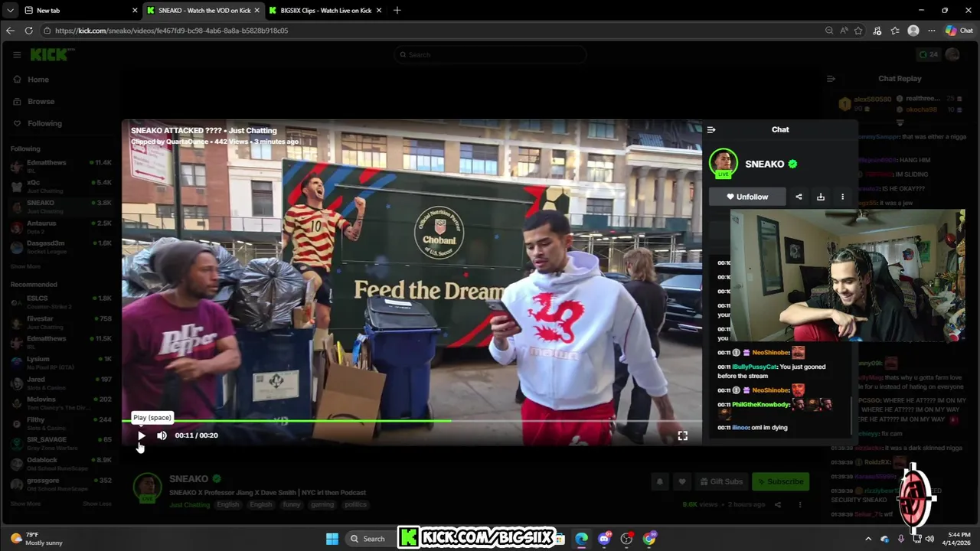Go back to the previous page
Screen dimensions: 980x551
pos(10,31)
